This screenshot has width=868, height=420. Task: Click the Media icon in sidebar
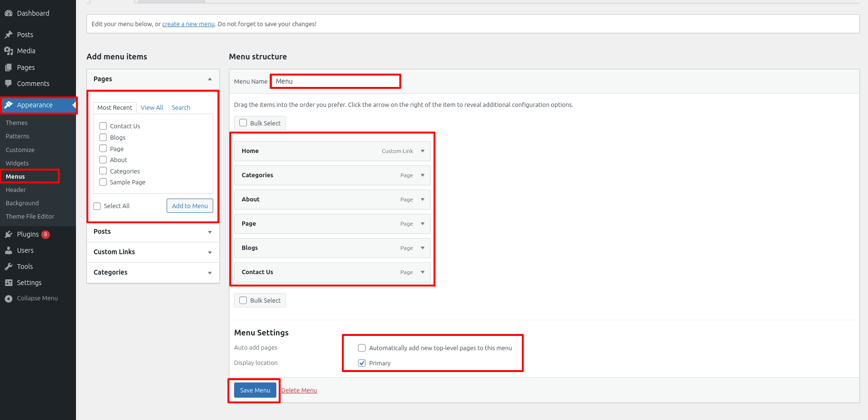(9, 51)
